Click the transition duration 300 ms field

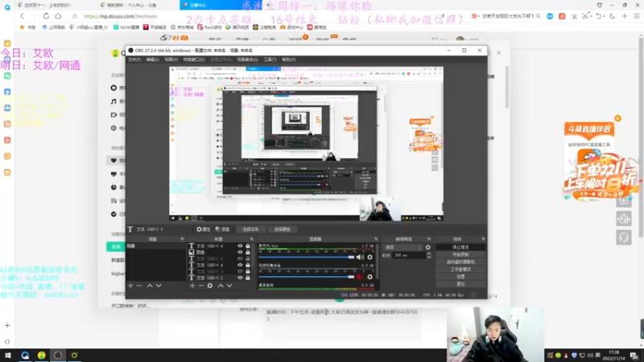coord(409,255)
